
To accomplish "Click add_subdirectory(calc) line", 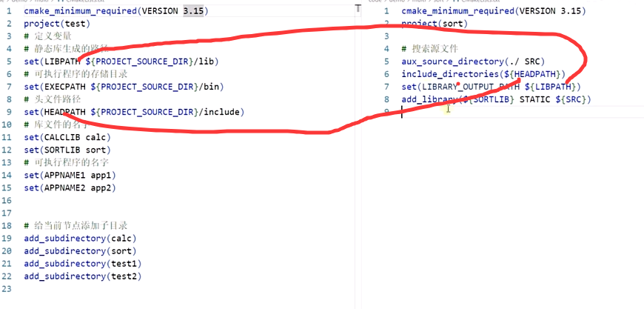I will pyautogui.click(x=80, y=239).
